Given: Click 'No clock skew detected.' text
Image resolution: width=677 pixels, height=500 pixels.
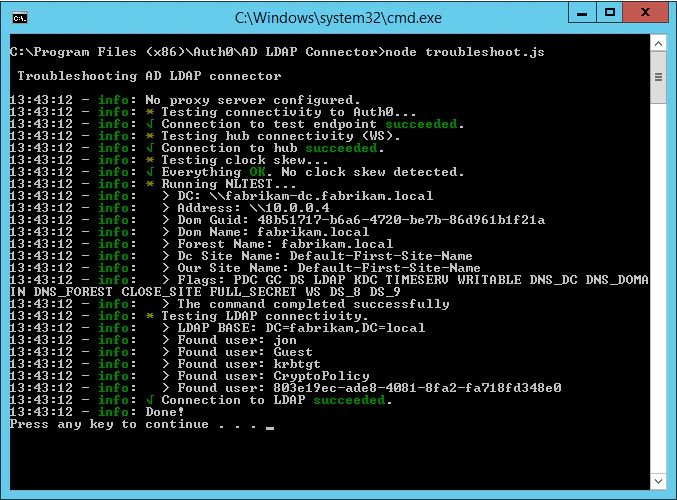Looking at the screenshot, I should 373,172.
